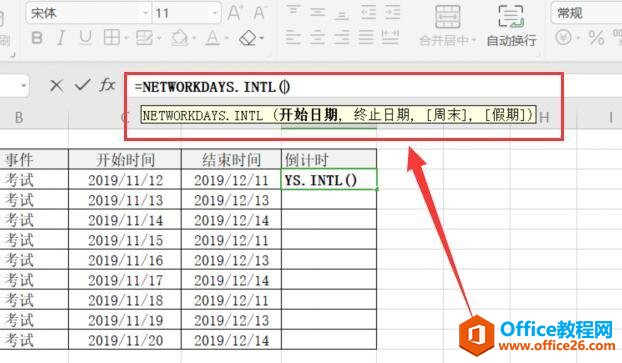The width and height of the screenshot is (622, 363).
Task: Cancel formula entry with X
Action: coord(57,85)
